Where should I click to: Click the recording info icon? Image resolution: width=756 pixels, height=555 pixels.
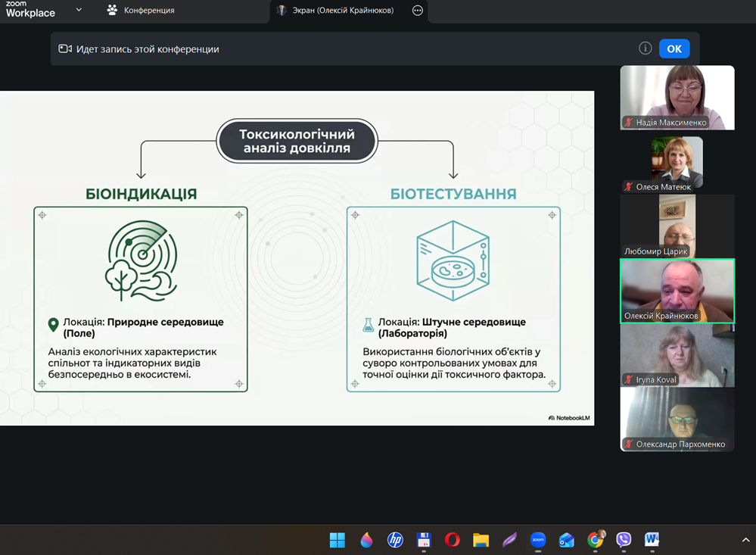645,48
